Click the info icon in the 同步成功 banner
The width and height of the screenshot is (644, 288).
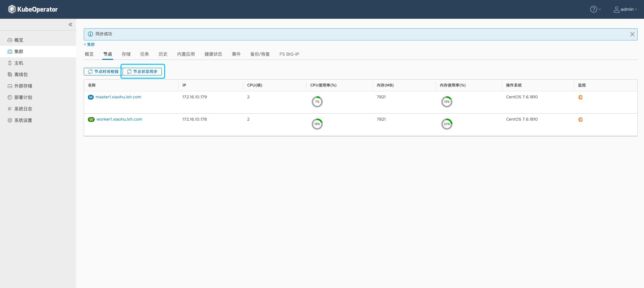pyautogui.click(x=90, y=34)
